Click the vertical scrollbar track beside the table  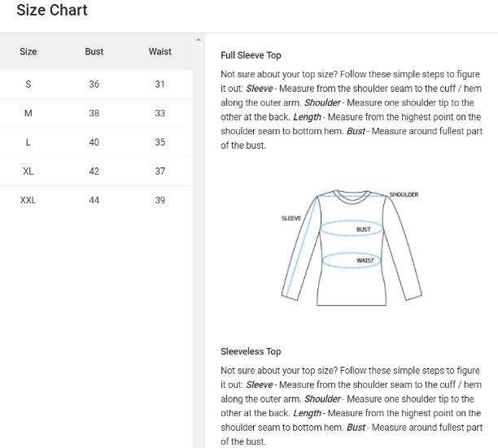pyautogui.click(x=199, y=244)
